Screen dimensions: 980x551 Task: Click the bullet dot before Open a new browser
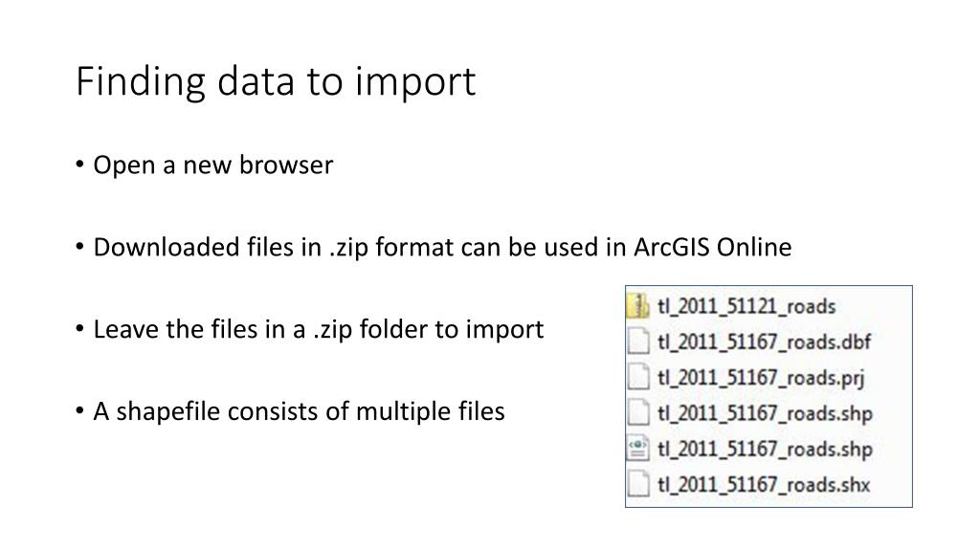(79, 165)
